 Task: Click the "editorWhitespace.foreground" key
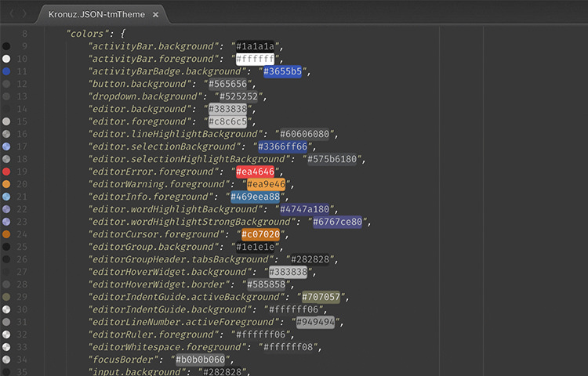point(167,347)
